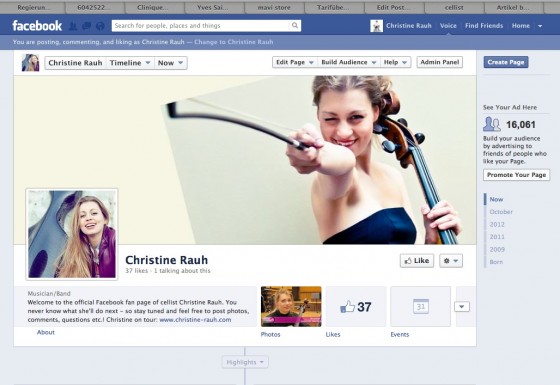
Task: Open account dropdown arrow next to Home
Action: click(540, 26)
